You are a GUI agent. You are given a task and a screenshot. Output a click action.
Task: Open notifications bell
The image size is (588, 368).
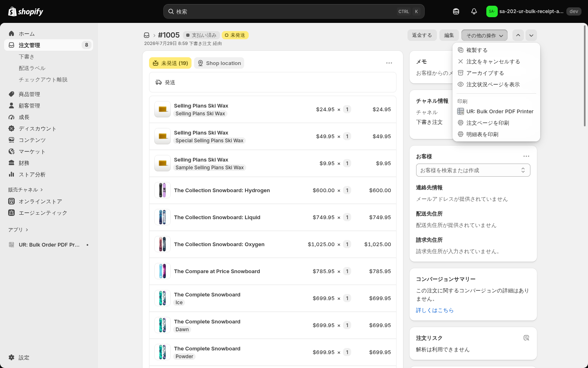pos(474,11)
